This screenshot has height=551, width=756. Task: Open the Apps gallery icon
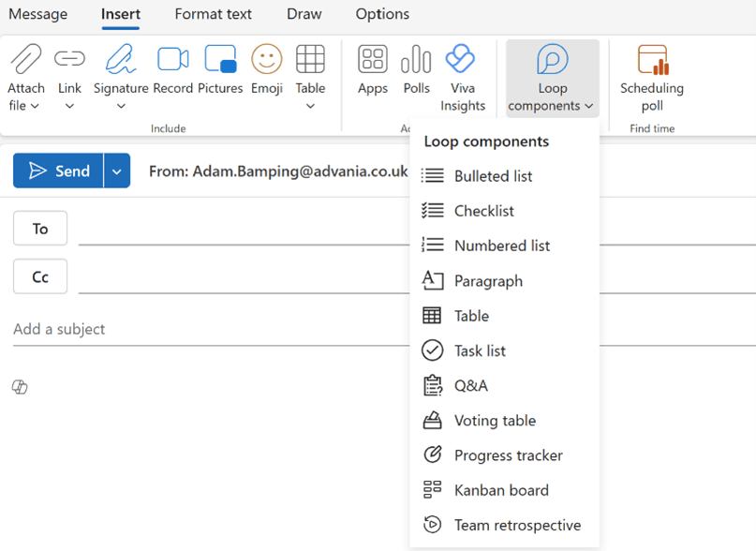(372, 59)
